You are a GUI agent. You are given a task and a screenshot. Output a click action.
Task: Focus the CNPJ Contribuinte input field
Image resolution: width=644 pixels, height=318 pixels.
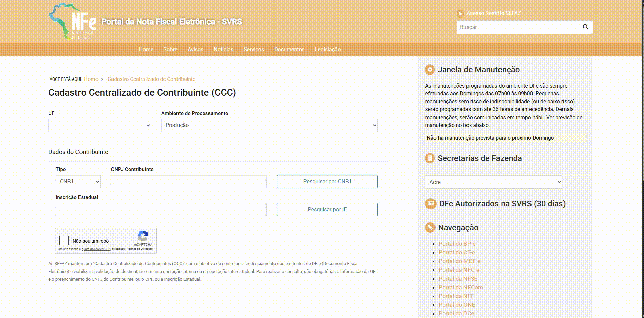pyautogui.click(x=189, y=182)
